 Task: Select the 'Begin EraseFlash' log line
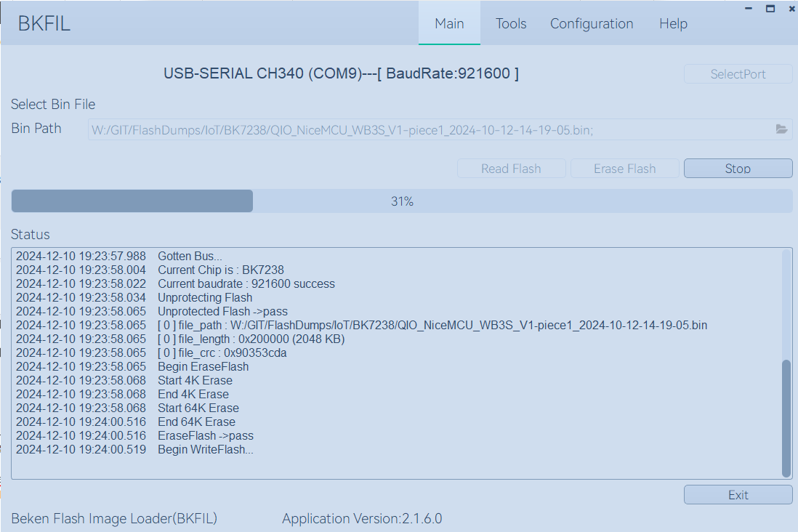point(132,366)
